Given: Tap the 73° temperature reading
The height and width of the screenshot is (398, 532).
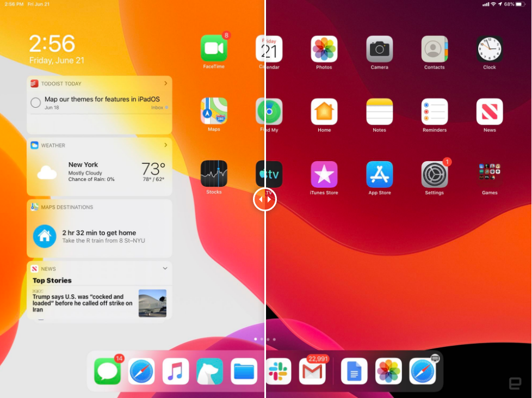Looking at the screenshot, I should pos(153,169).
